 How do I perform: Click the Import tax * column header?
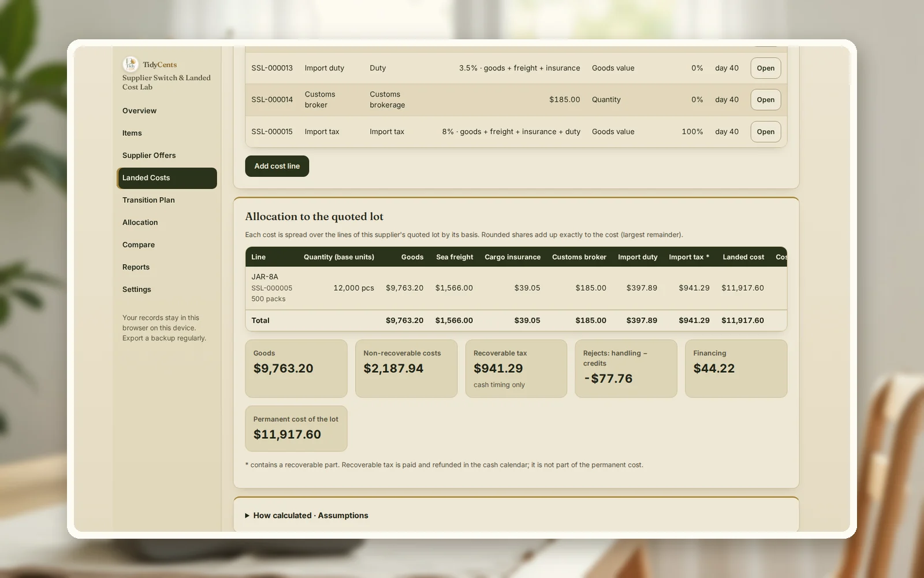(689, 257)
